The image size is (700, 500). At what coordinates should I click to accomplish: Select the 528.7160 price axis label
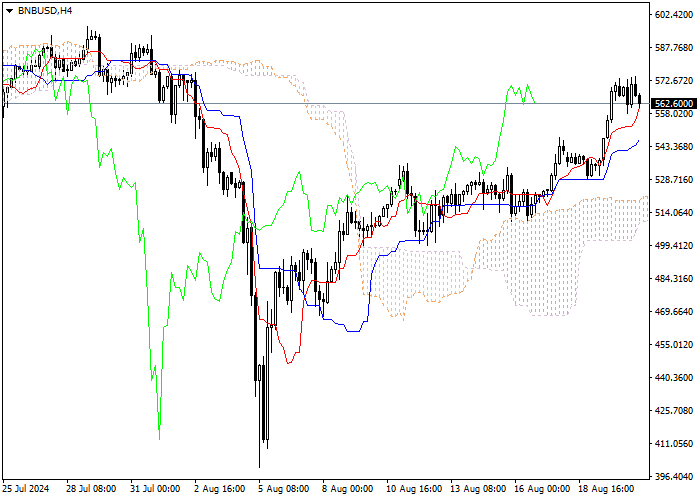(x=674, y=179)
